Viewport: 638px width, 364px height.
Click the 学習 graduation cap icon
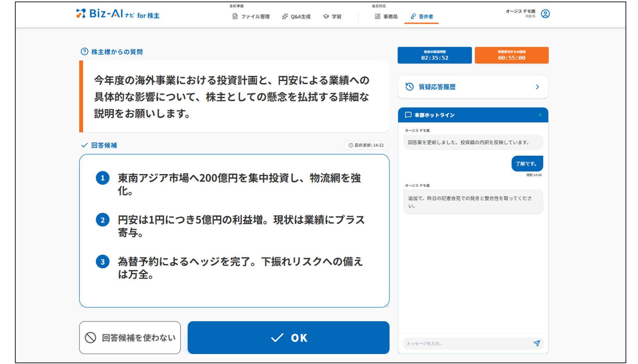coord(326,16)
